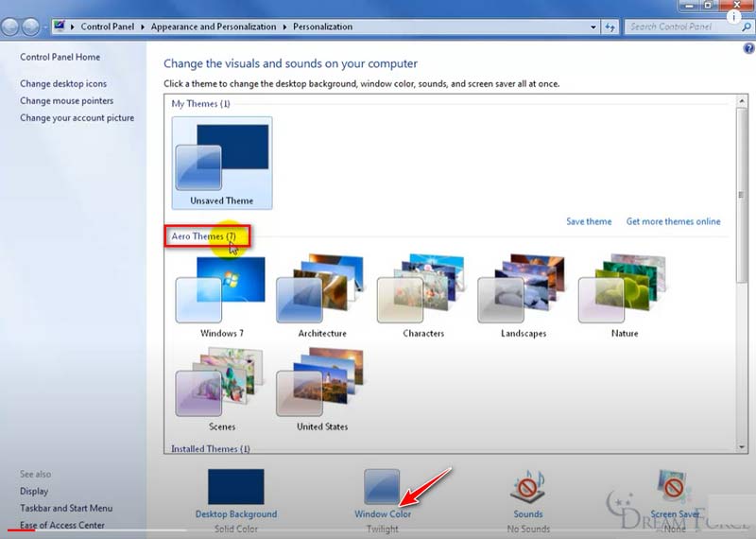
Task: Open the Display link under See also
Action: (x=34, y=491)
